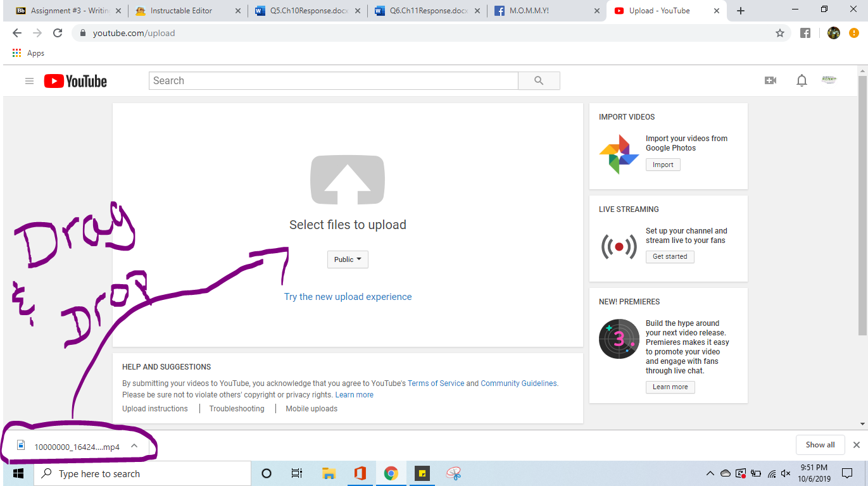This screenshot has height=486, width=868.
Task: Open the create video camera icon
Action: pos(771,80)
